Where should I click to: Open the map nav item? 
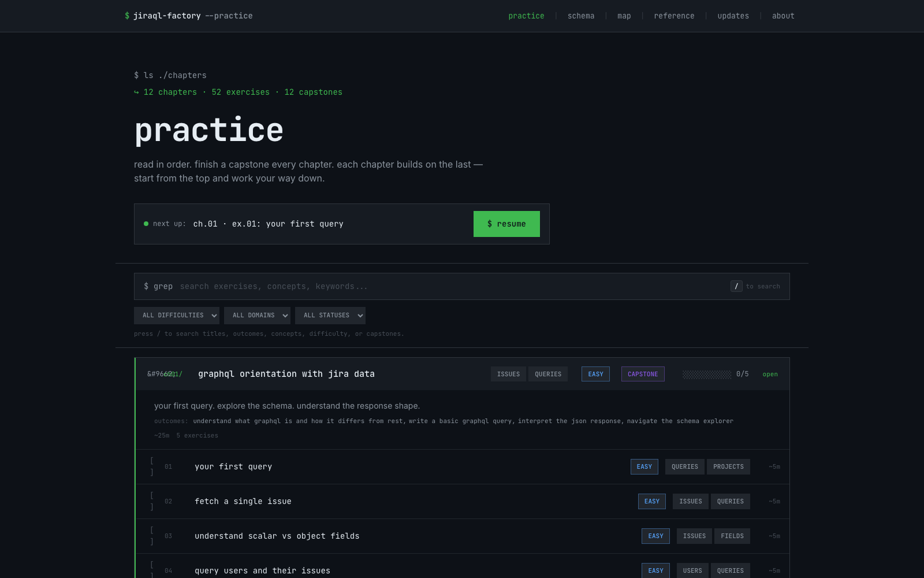[x=624, y=16]
